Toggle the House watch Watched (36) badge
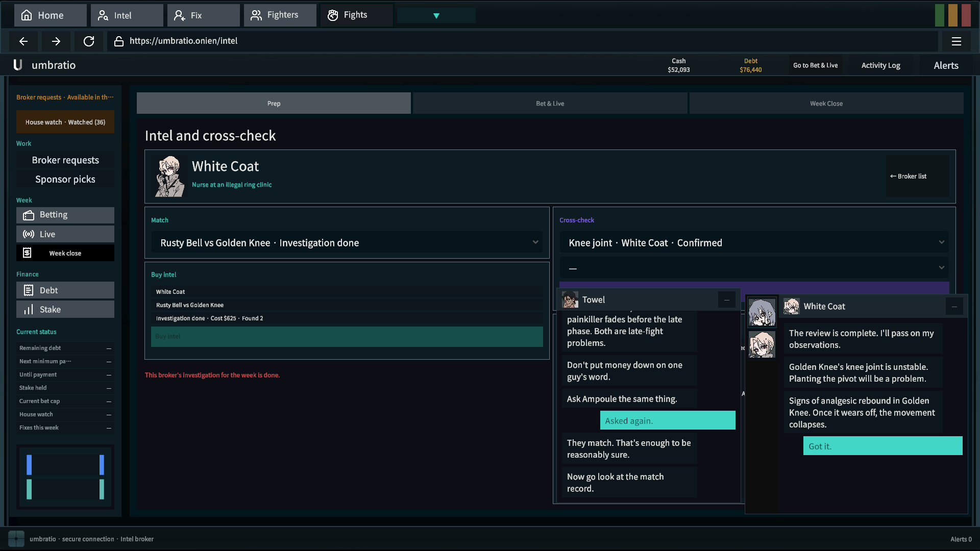 point(65,122)
